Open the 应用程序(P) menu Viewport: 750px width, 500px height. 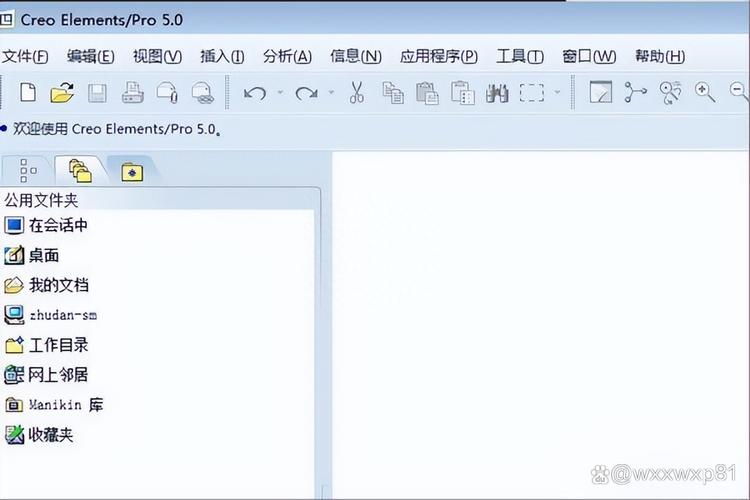point(439,56)
